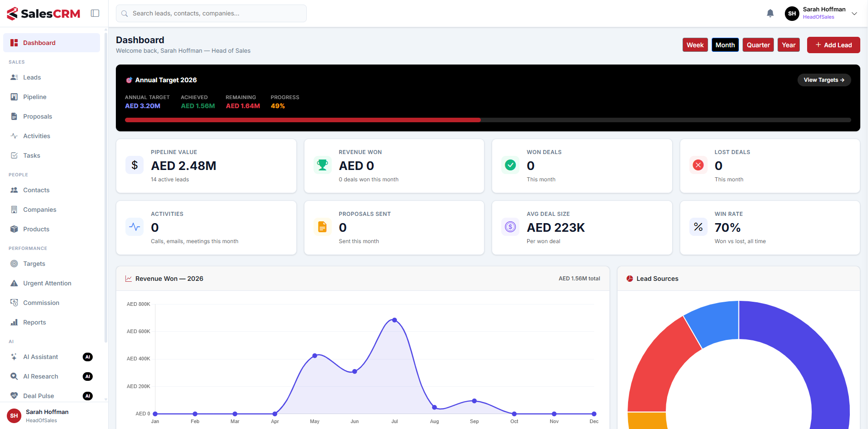Click the Companies building icon
This screenshot has width=868, height=429.
point(14,210)
